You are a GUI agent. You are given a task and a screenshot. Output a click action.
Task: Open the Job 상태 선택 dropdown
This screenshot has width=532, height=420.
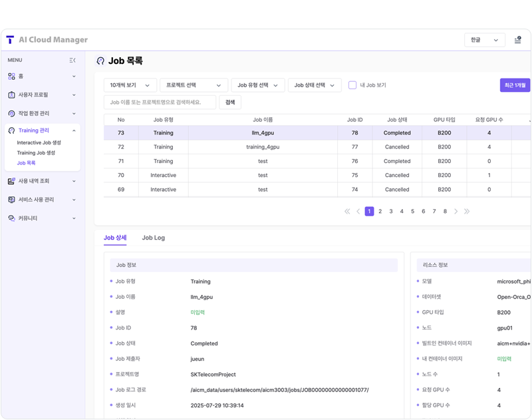315,85
